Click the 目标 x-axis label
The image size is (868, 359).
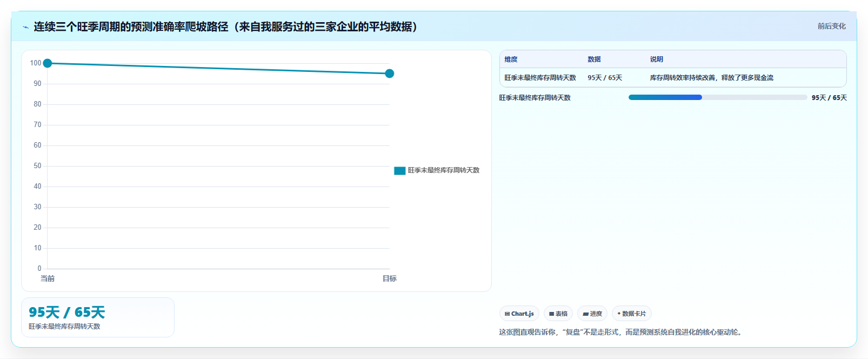(390, 278)
